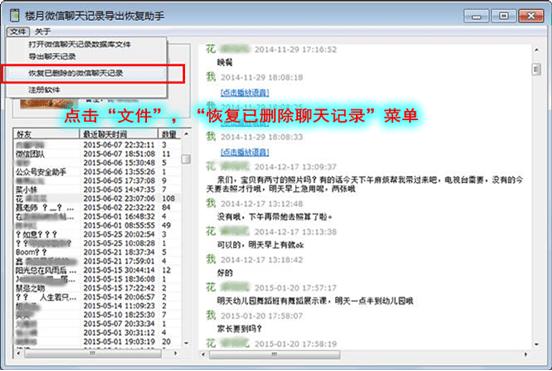Open the 文件 menu

(18, 31)
